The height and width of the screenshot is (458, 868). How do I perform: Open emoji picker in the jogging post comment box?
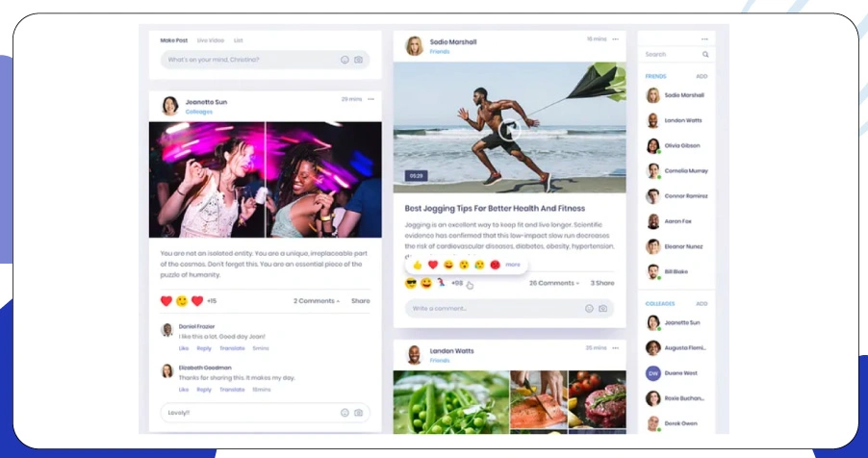590,309
